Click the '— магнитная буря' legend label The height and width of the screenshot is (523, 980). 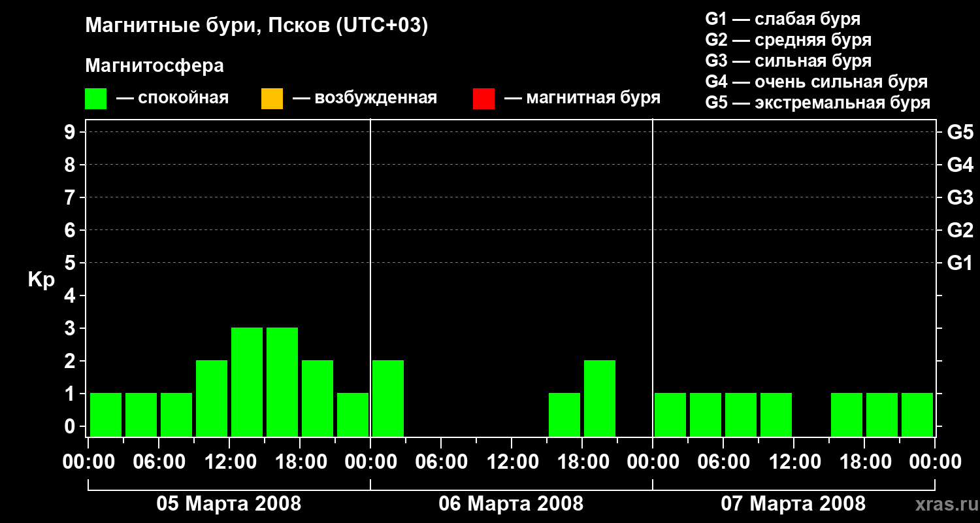coord(582,98)
